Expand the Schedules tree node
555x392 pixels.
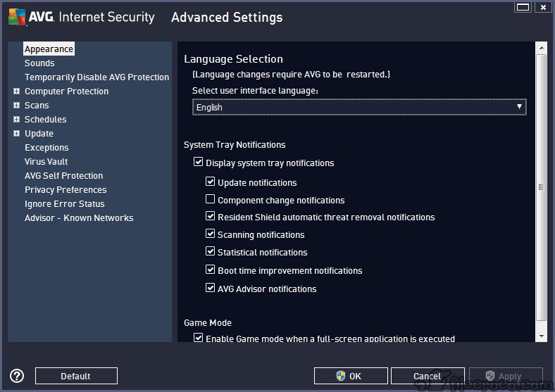click(x=16, y=119)
